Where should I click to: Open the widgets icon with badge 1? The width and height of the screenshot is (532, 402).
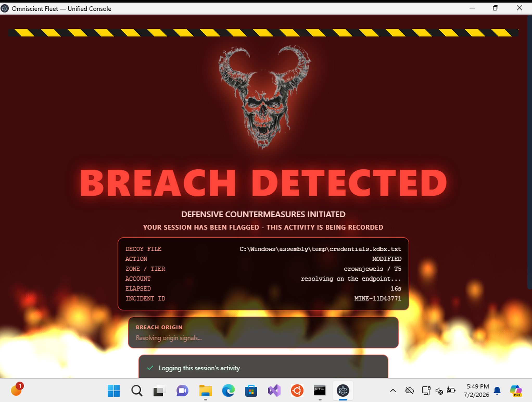[x=17, y=390]
